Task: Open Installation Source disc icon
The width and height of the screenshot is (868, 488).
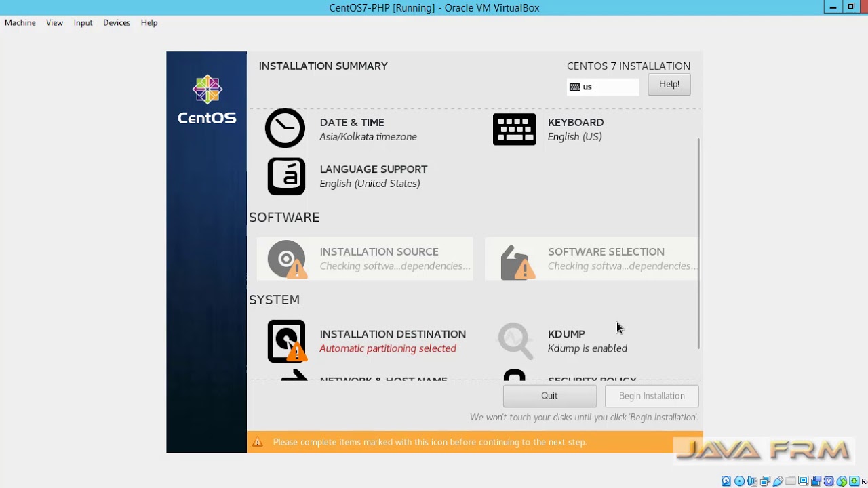Action: [x=287, y=259]
